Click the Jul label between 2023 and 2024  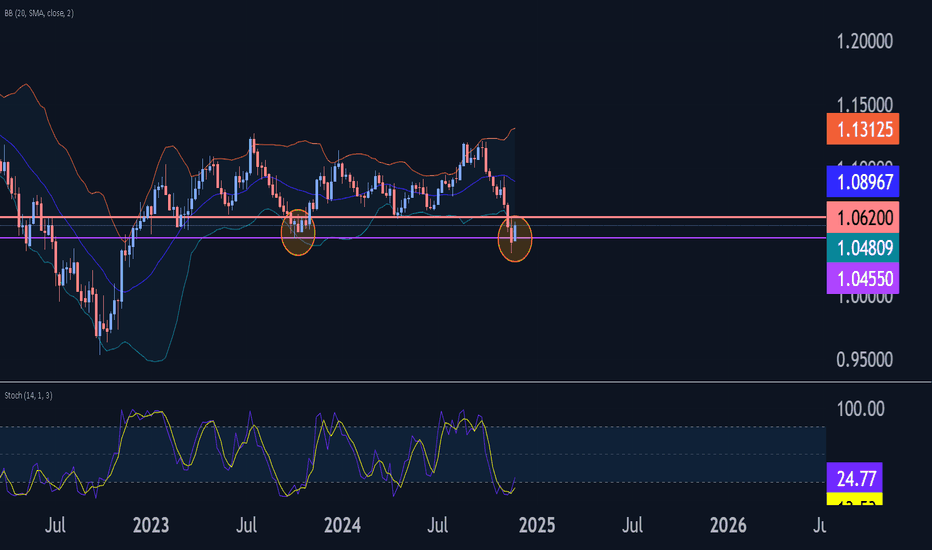(x=246, y=525)
